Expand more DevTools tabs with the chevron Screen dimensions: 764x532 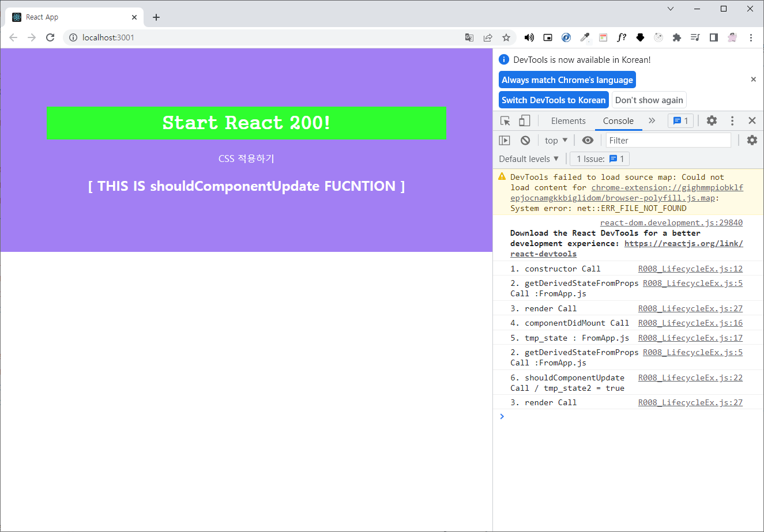point(652,120)
